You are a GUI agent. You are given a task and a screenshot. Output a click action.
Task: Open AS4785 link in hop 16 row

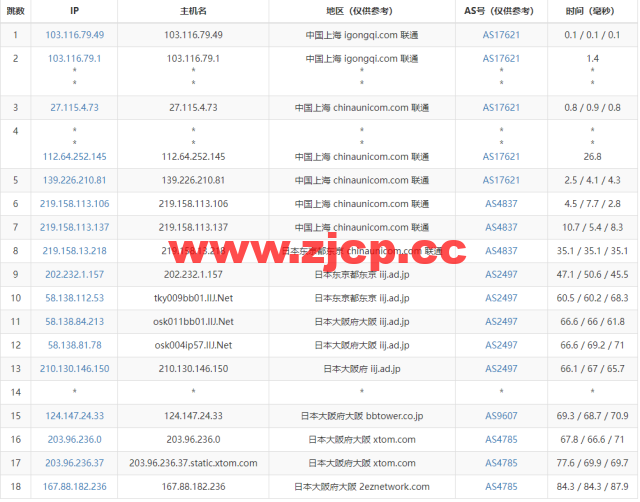501,440
